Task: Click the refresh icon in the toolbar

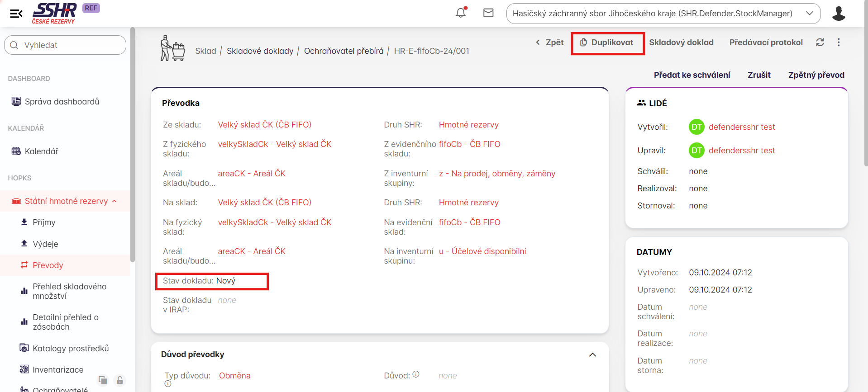Action: point(820,43)
